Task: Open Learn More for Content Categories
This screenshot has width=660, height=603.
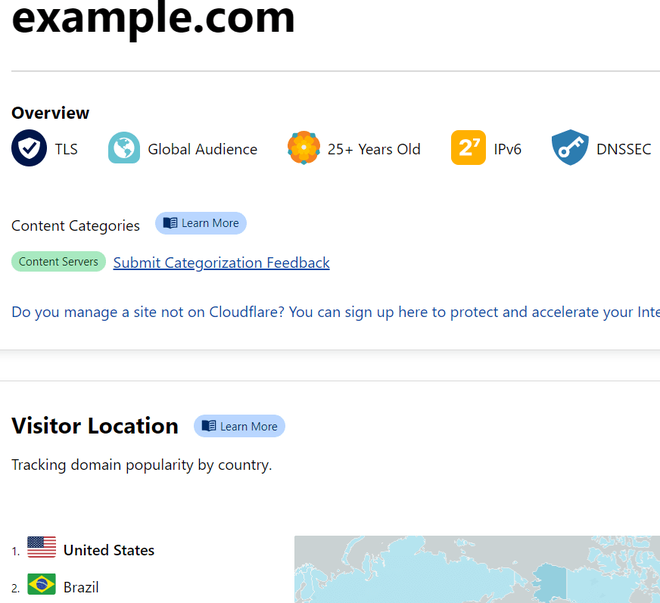Action: tap(201, 223)
